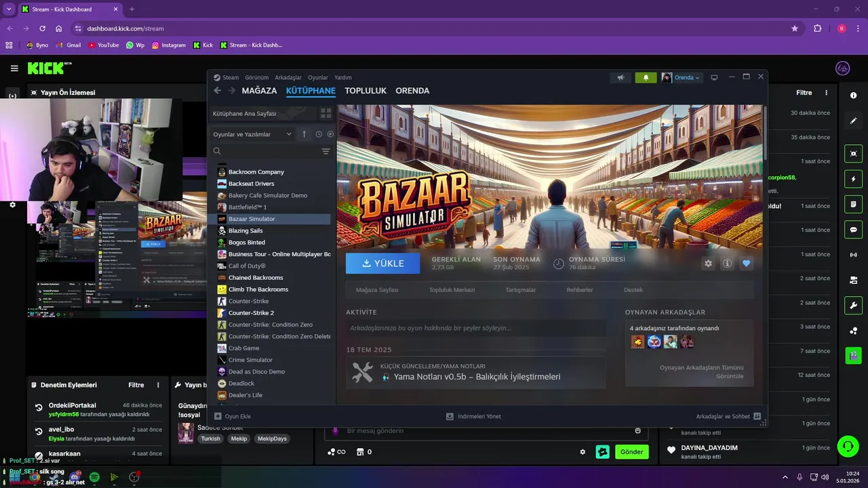Click Oynayan Arkadaşların Tümünü Görüntüle
The height and width of the screenshot is (488, 868).
[701, 372]
